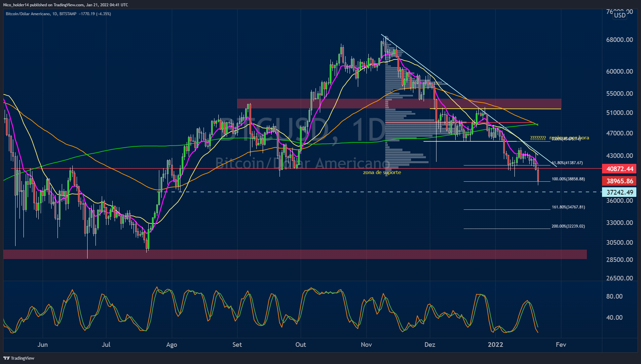Click the Dez label on time axis
The width and height of the screenshot is (641, 364).
(x=430, y=345)
